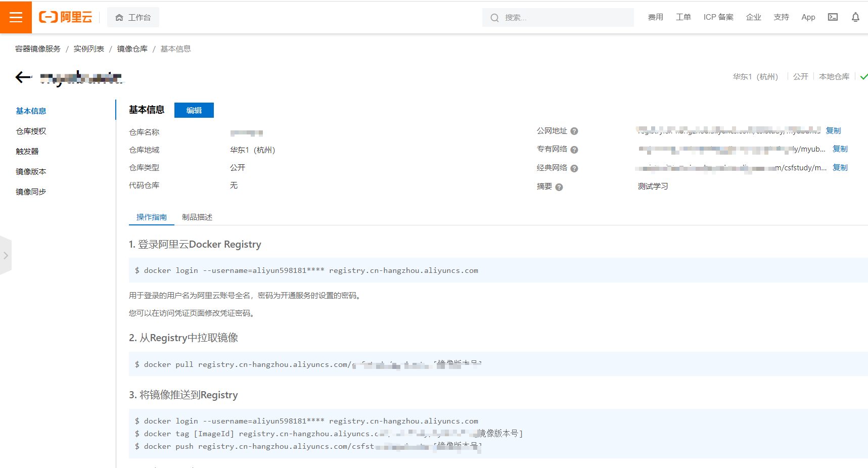This screenshot has width=868, height=468.
Task: Open the hamburger main menu
Action: point(16,17)
